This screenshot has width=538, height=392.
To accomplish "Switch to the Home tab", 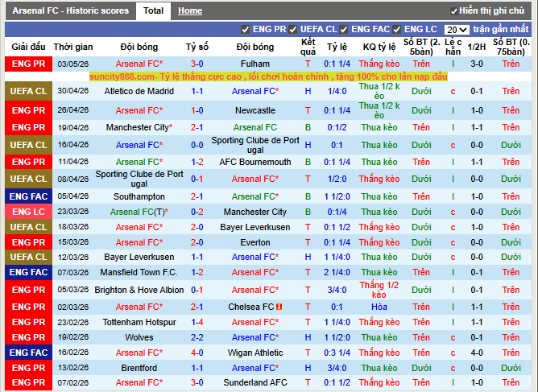I will tap(190, 11).
